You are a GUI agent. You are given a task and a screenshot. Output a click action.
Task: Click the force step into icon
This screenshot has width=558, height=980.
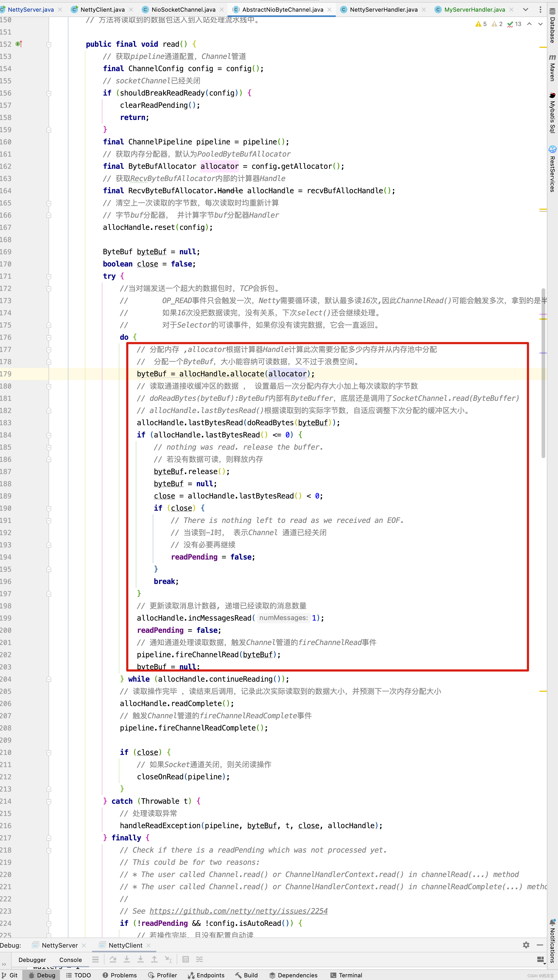(140, 959)
